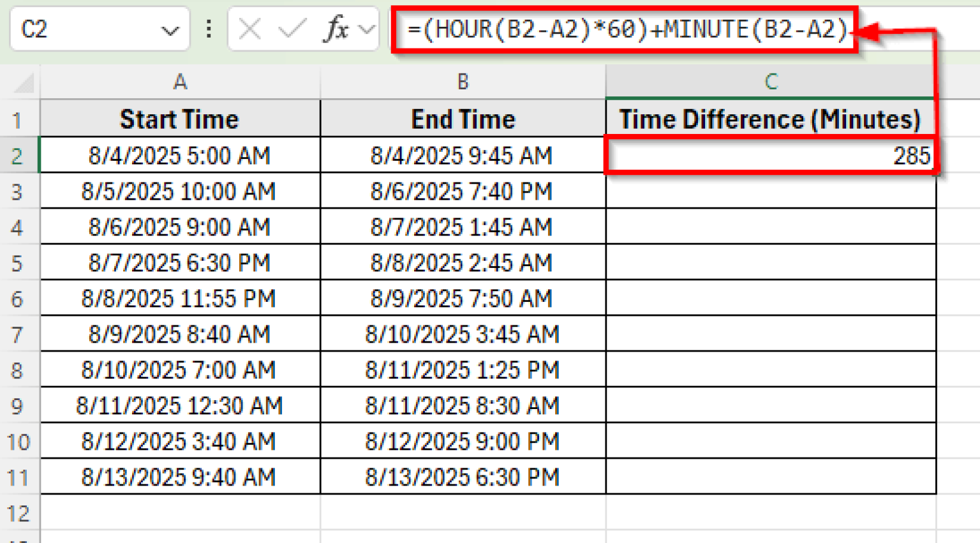Select the Start Time header cell
980x543 pixels.
coord(179,119)
